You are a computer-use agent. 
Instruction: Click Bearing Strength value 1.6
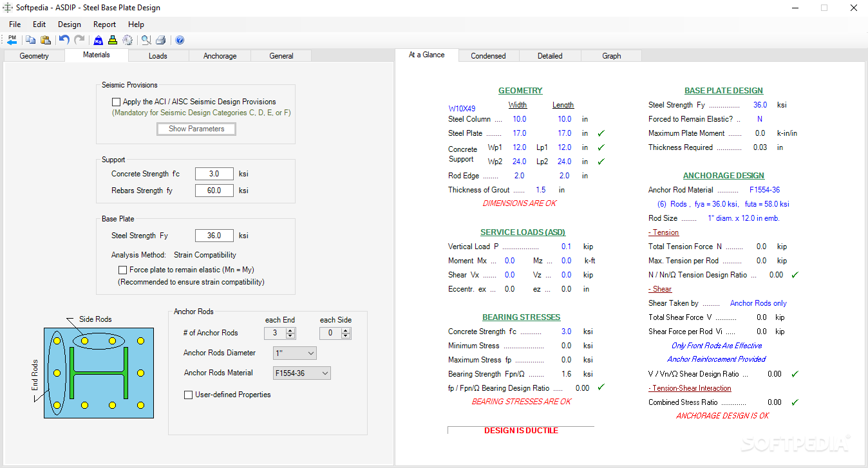[566, 374]
